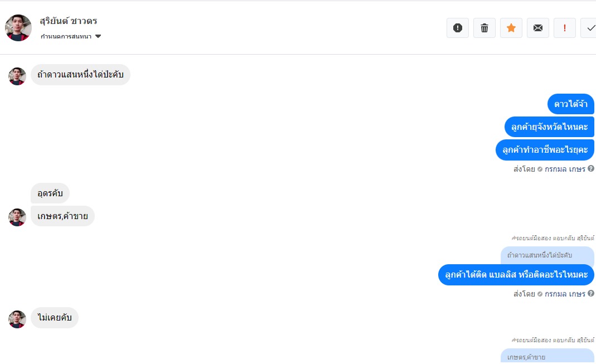Click the customer's header profile photo
This screenshot has width=596, height=364.
pyautogui.click(x=18, y=28)
